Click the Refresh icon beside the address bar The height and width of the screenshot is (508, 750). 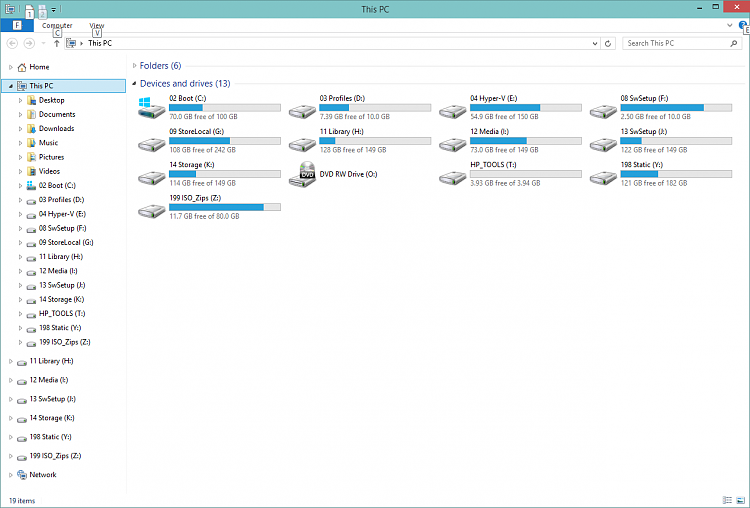[608, 43]
